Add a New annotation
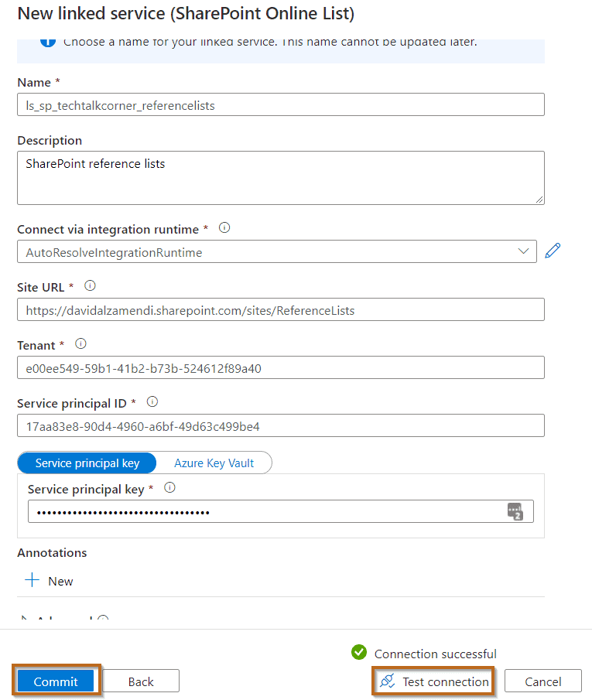This screenshot has height=700, width=592. pos(50,581)
